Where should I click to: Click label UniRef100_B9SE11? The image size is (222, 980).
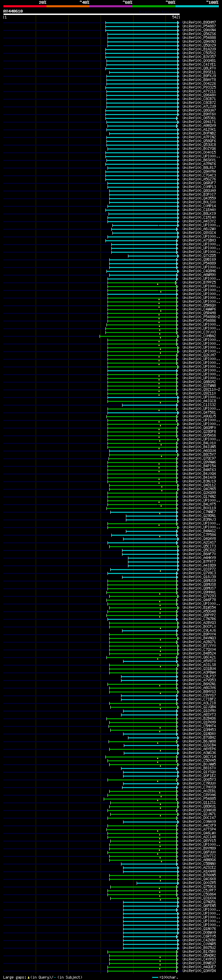coord(199,72)
